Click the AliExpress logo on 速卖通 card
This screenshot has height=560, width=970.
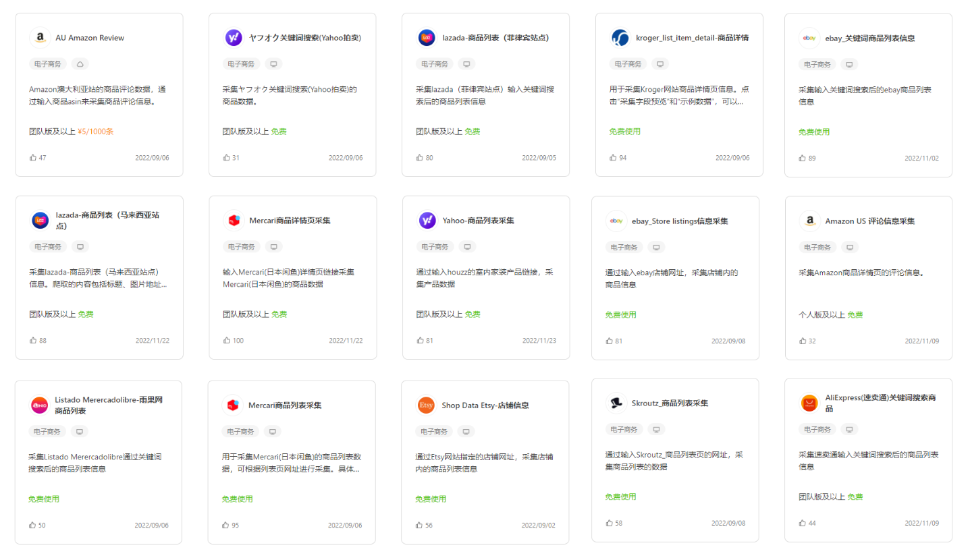809,403
